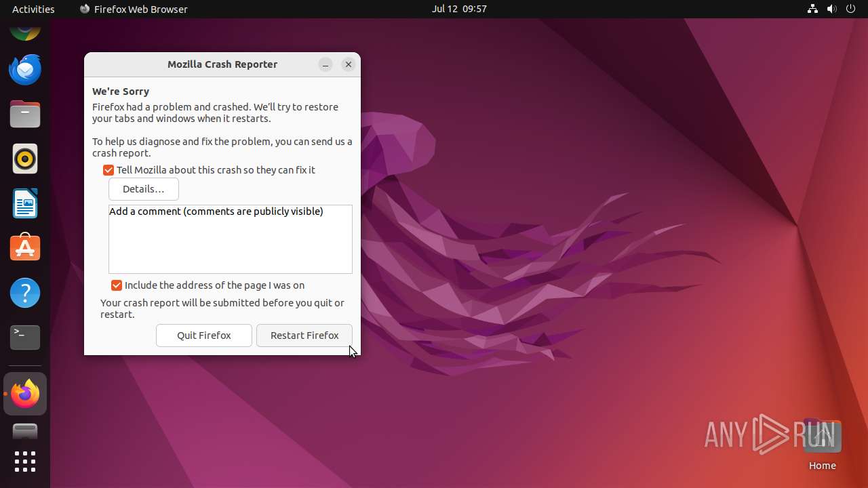Click the network status icon
This screenshot has width=868, height=488.
pyautogui.click(x=812, y=9)
